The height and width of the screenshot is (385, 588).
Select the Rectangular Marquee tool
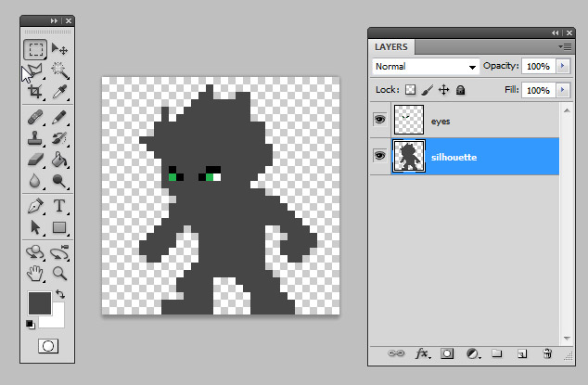35,50
